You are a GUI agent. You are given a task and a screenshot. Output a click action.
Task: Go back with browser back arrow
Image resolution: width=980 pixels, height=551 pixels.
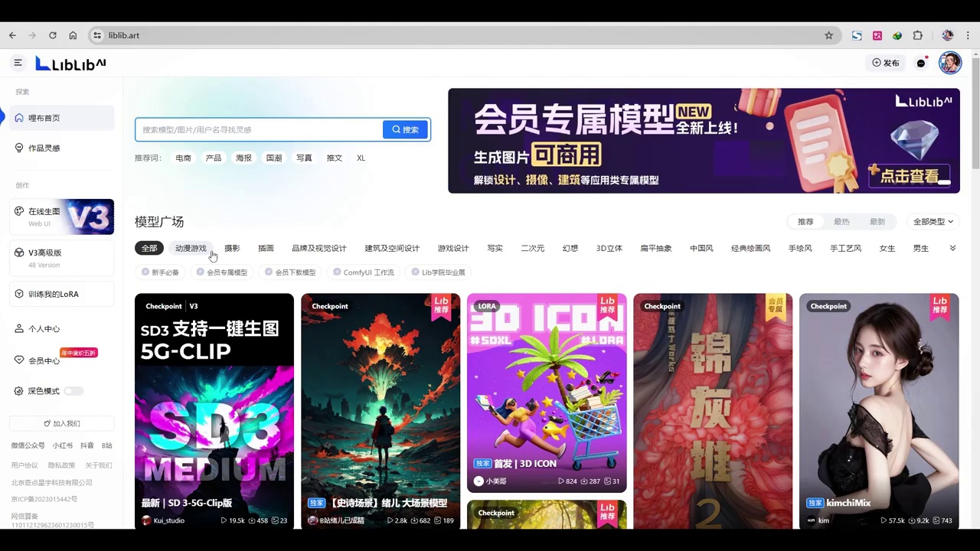pos(12,35)
